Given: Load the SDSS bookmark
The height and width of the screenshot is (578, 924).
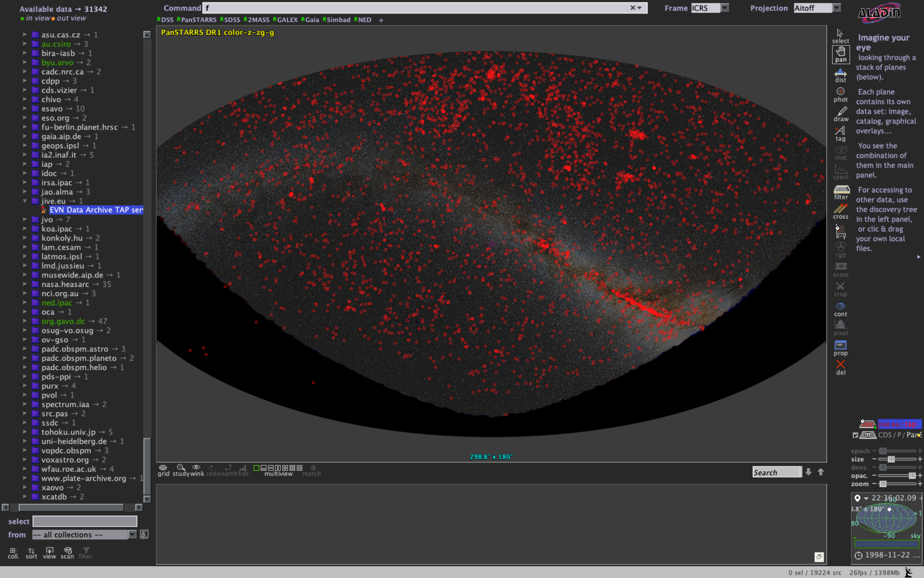Looking at the screenshot, I should tap(230, 20).
